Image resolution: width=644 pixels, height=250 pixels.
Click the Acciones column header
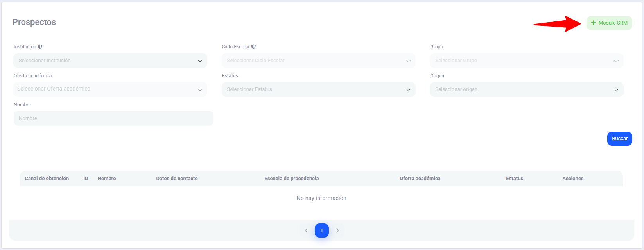(572, 179)
